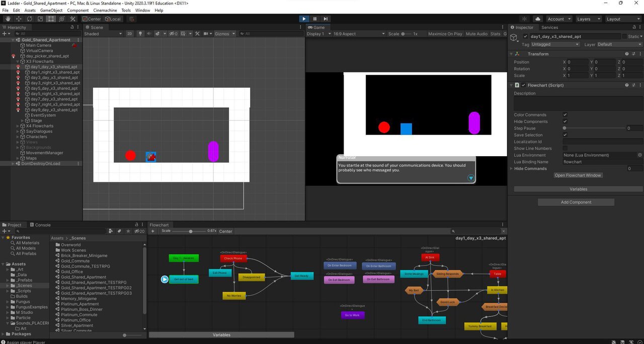Adjust the Game view Scale slider
The image size is (644, 344).
click(406, 34)
